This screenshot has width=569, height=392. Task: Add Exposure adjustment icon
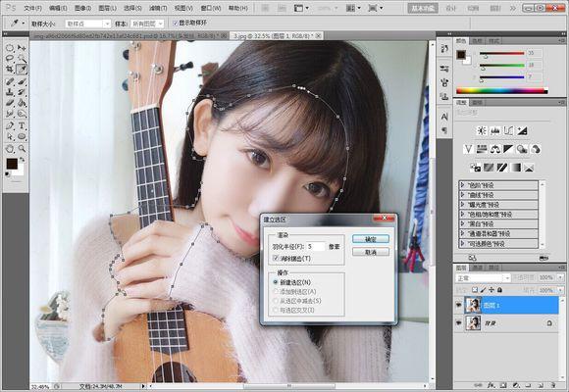click(522, 131)
